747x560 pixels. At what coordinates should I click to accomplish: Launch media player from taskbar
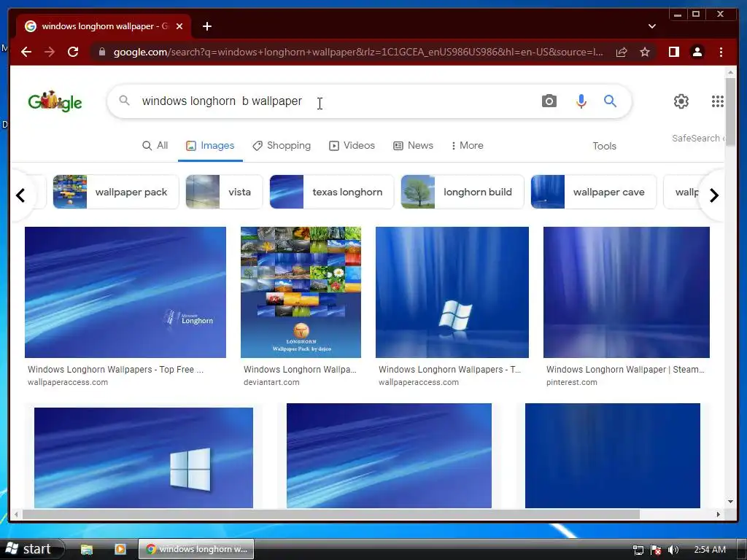pos(120,549)
